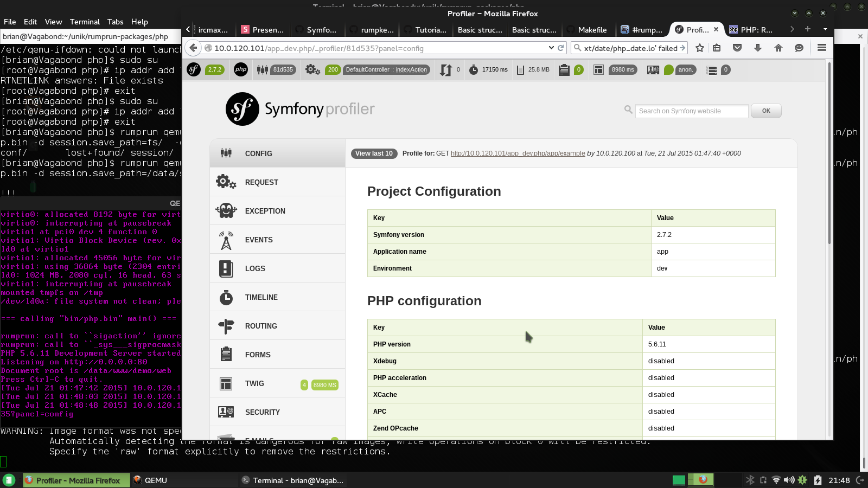Open the View menu in Terminal
This screenshot has height=488, width=868.
coord(53,22)
